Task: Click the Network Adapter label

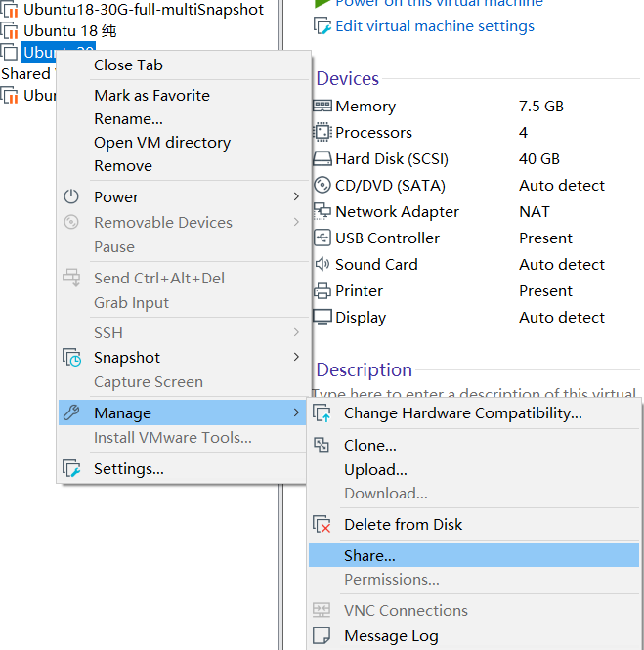Action: point(397,212)
